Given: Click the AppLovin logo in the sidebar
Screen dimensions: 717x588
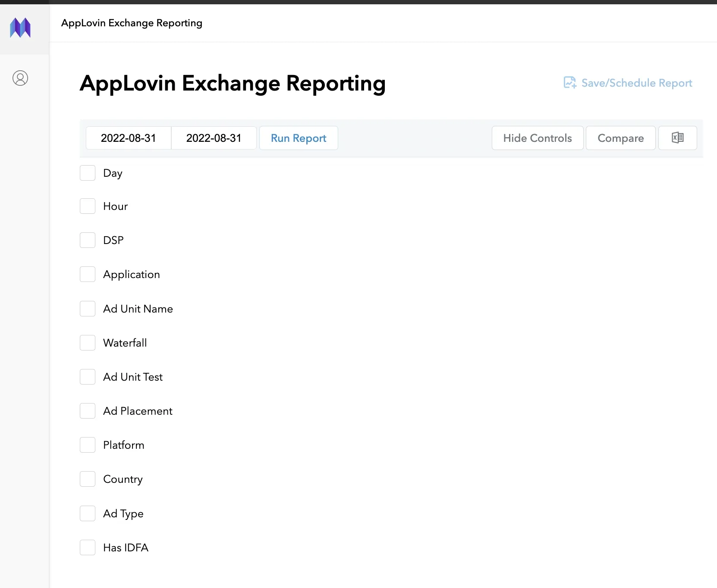Looking at the screenshot, I should pos(20,27).
